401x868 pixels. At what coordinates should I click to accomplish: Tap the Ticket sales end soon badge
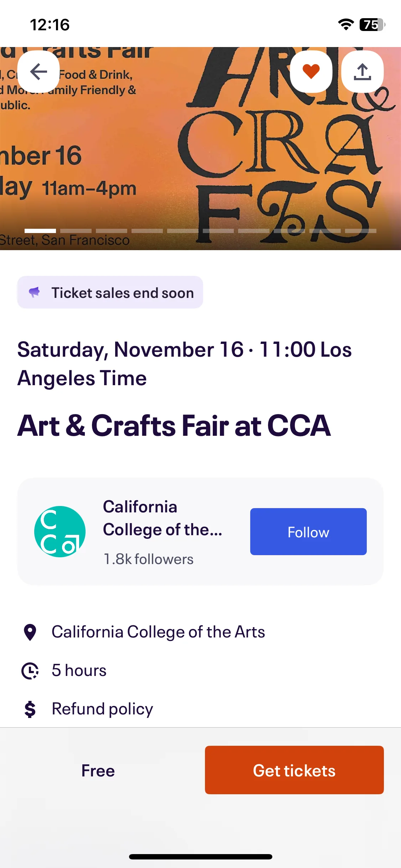(x=110, y=292)
